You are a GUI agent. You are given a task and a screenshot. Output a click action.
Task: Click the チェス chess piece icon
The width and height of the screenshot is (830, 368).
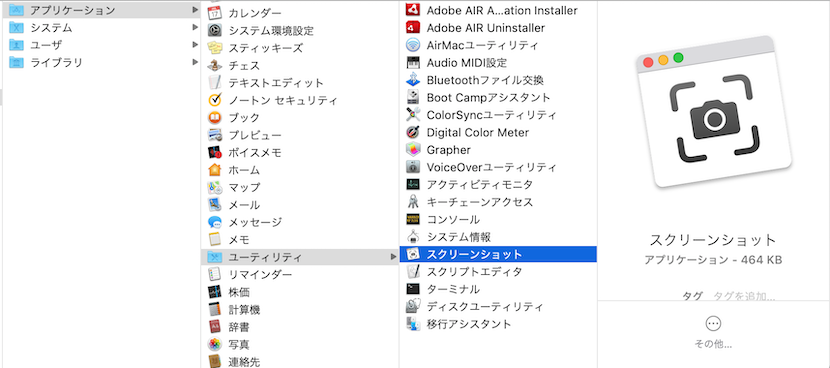coord(214,66)
